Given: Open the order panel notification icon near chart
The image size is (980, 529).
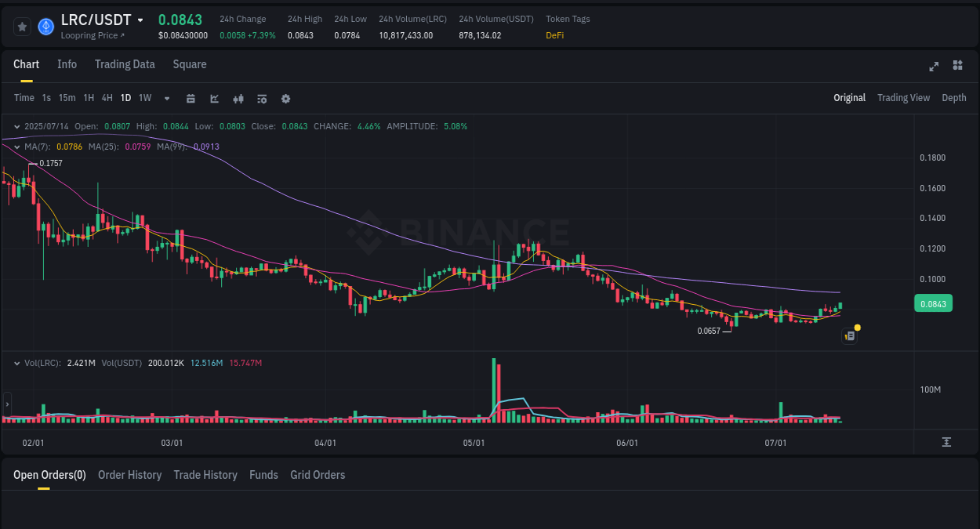Looking at the screenshot, I should point(849,335).
